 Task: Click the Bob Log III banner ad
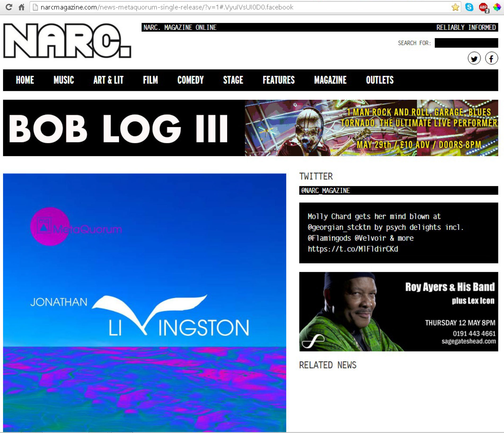(250, 128)
